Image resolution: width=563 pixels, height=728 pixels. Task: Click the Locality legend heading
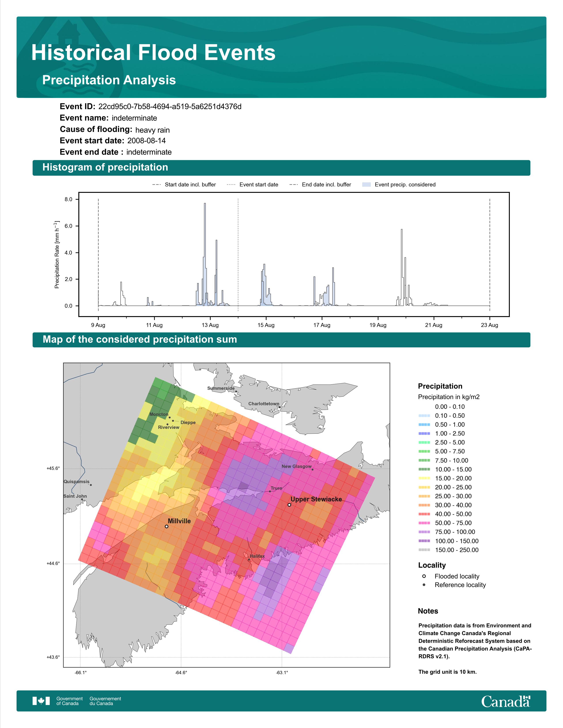pos(432,565)
